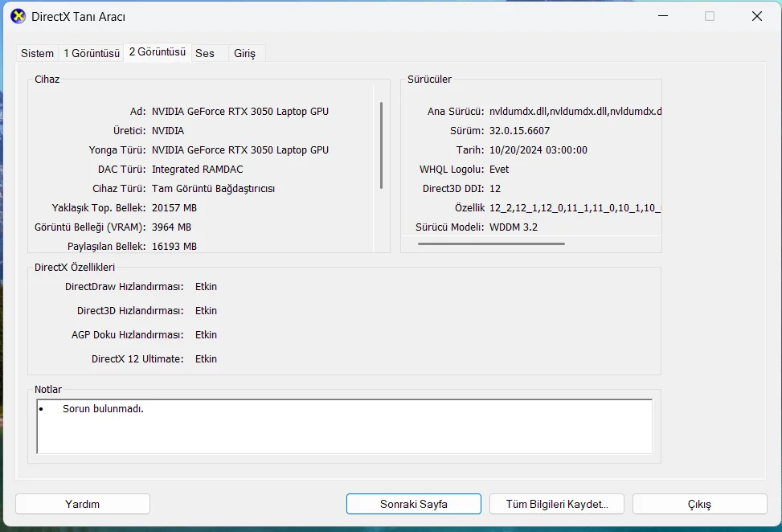Click the Integrated RAMDAC value
Viewport: 782px width, 532px height.
pos(198,170)
